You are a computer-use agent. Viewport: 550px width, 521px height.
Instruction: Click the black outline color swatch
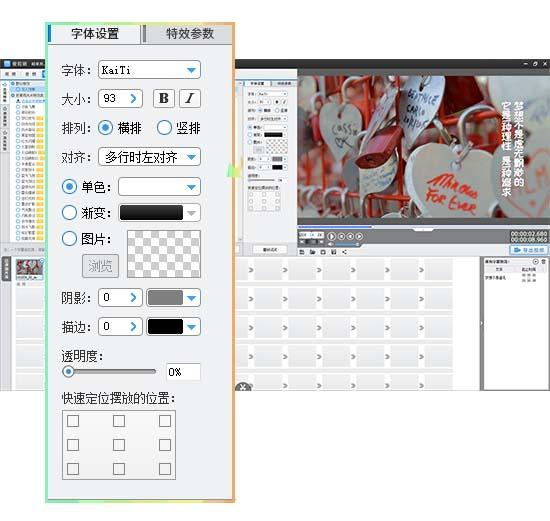(165, 327)
